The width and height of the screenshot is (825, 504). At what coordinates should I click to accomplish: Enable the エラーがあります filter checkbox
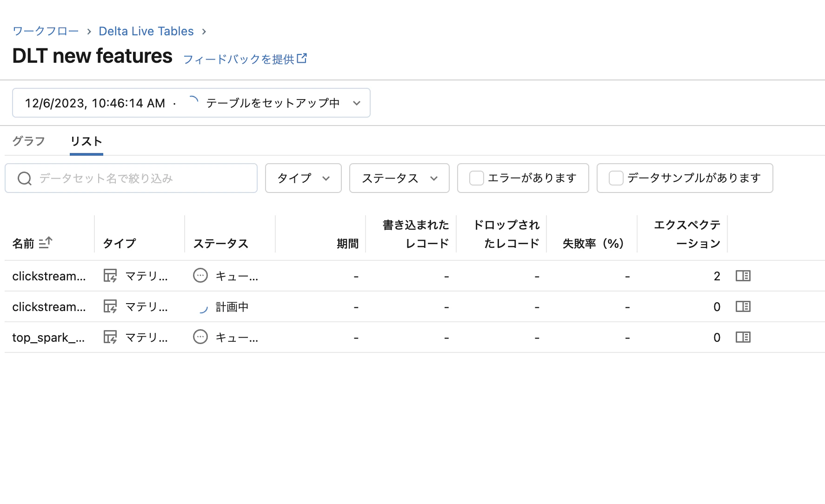point(476,178)
